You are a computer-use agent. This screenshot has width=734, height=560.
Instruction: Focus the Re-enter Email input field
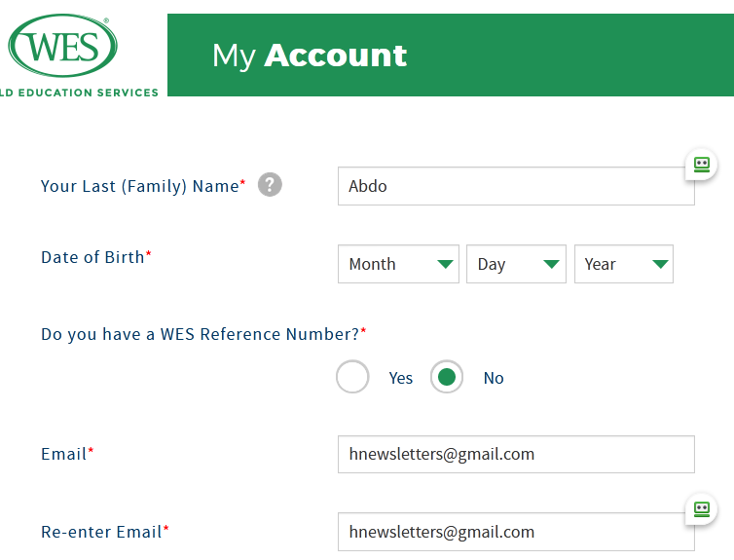(x=514, y=532)
